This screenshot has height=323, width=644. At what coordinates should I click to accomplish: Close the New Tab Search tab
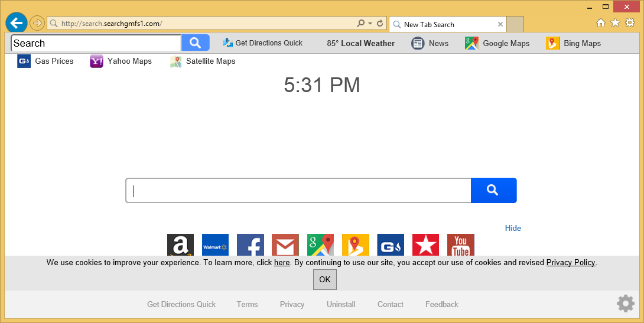[x=500, y=24]
